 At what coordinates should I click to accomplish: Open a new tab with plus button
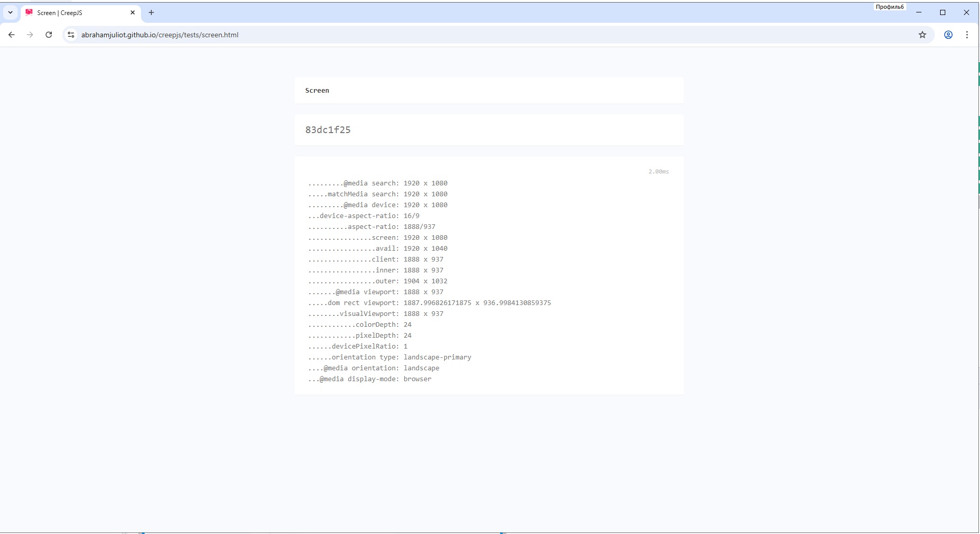[x=151, y=12]
